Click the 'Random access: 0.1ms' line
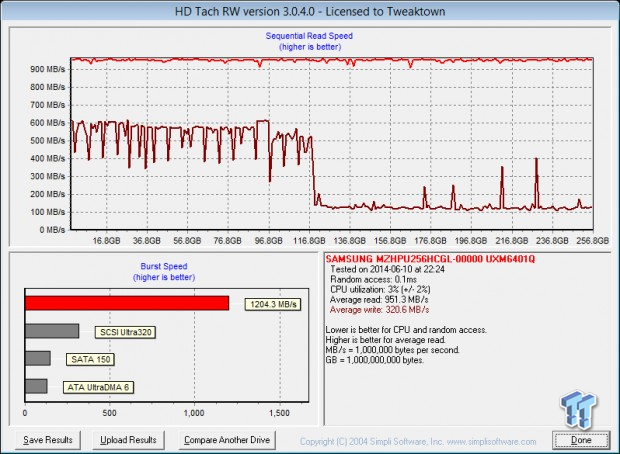The image size is (620, 454). pyautogui.click(x=373, y=280)
